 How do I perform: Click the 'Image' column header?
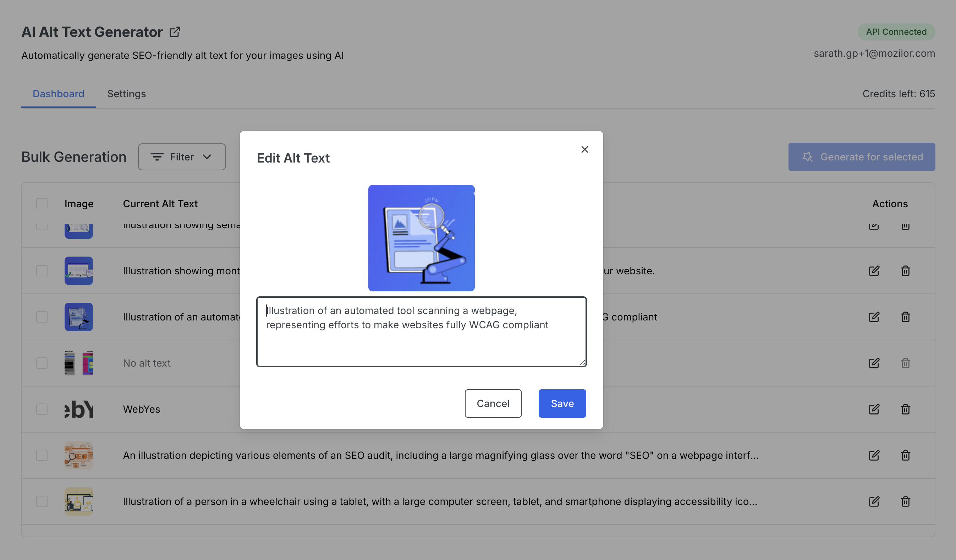79,204
